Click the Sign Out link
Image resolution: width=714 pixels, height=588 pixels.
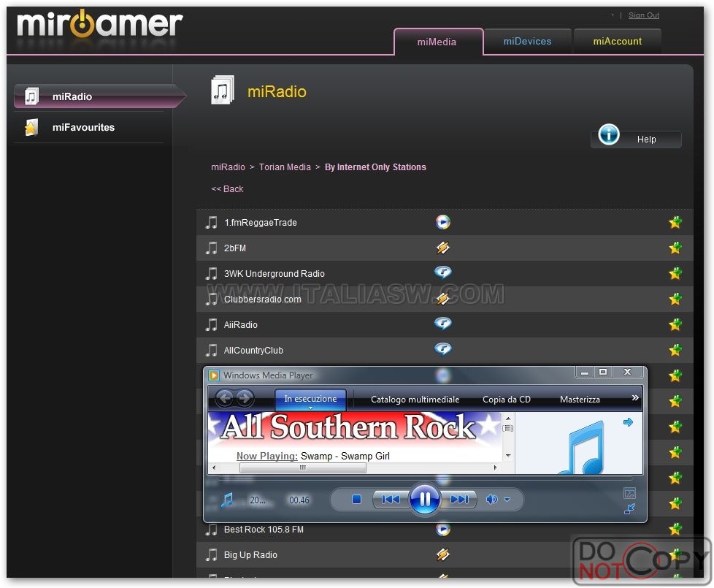click(643, 15)
